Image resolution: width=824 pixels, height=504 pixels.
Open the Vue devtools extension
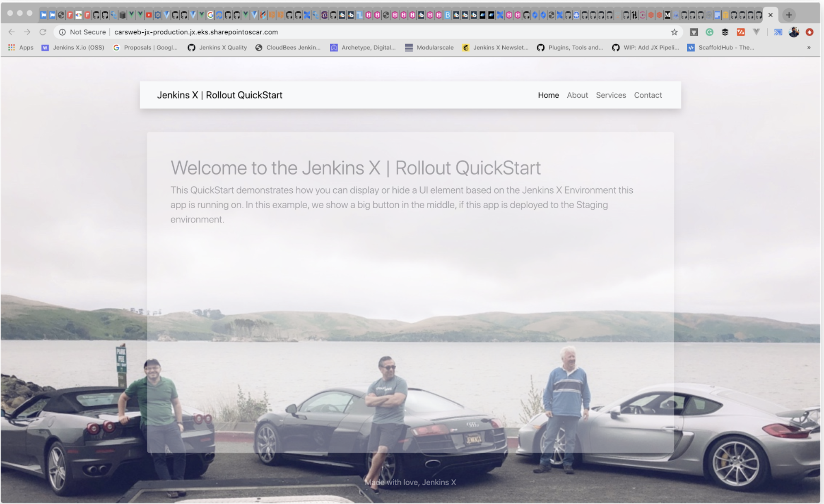pyautogui.click(x=757, y=32)
